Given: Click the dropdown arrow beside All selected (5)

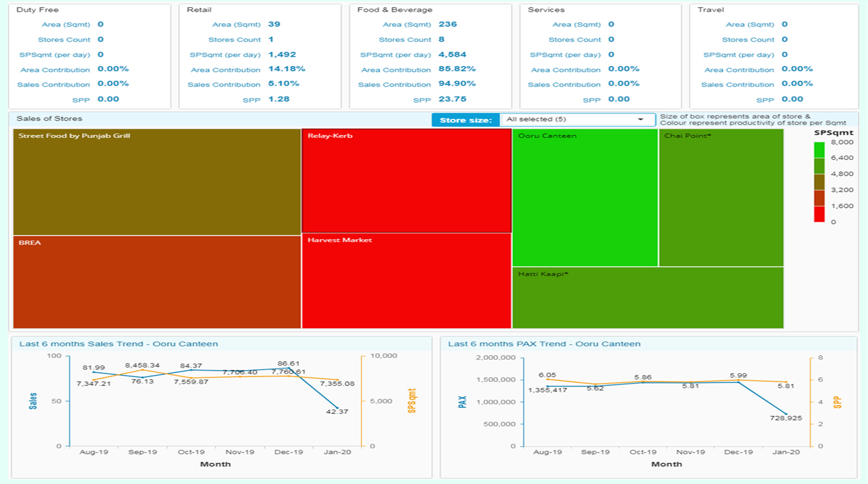Looking at the screenshot, I should coord(641,119).
